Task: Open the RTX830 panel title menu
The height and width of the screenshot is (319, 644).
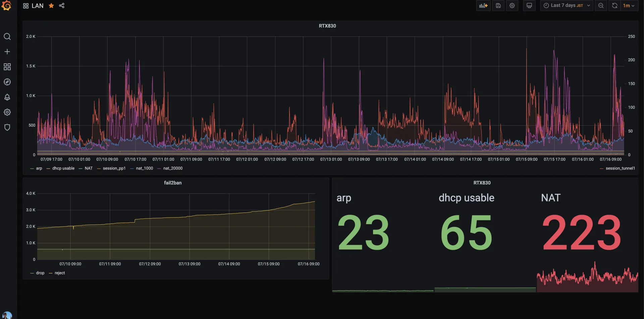Action: [327, 26]
